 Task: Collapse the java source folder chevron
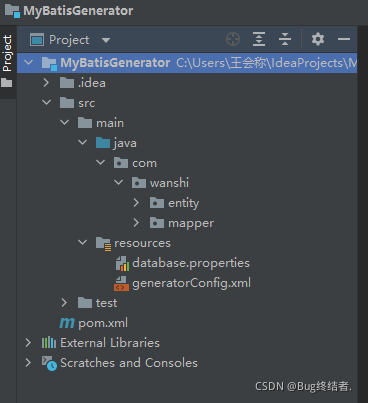click(x=83, y=142)
